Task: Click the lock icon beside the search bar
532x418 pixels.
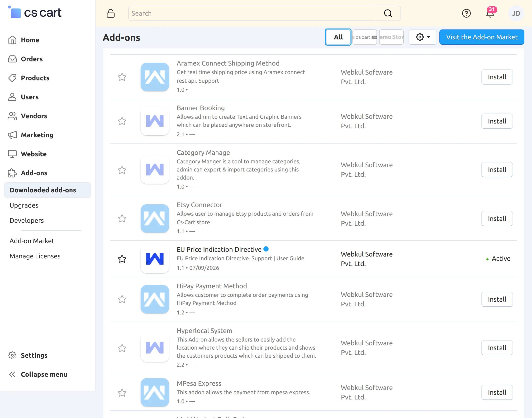Action: click(x=111, y=13)
